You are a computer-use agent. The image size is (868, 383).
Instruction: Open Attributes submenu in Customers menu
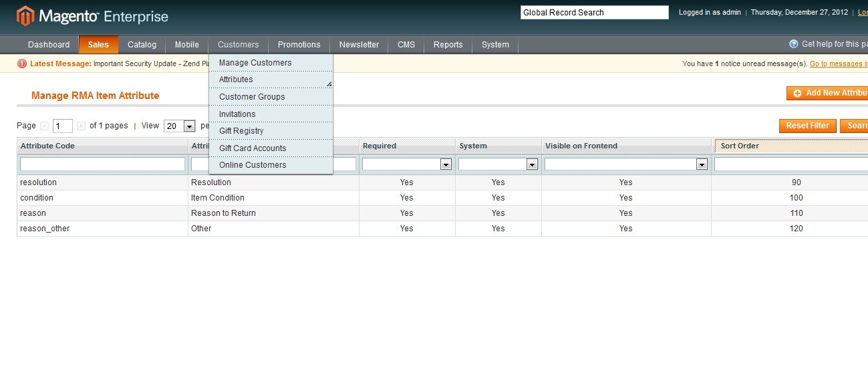pyautogui.click(x=236, y=80)
